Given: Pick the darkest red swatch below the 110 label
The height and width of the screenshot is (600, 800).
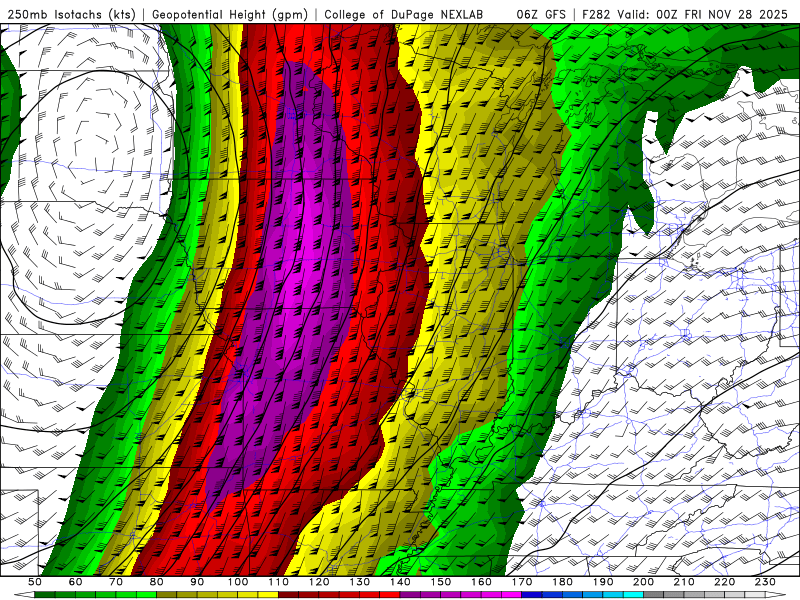Looking at the screenshot, I should [x=288, y=595].
